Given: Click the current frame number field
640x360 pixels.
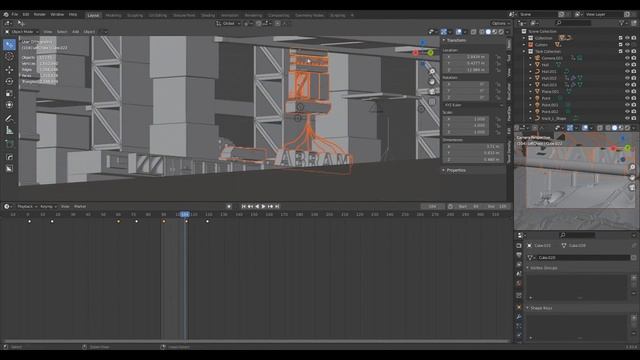Looking at the screenshot, I should 433,207.
